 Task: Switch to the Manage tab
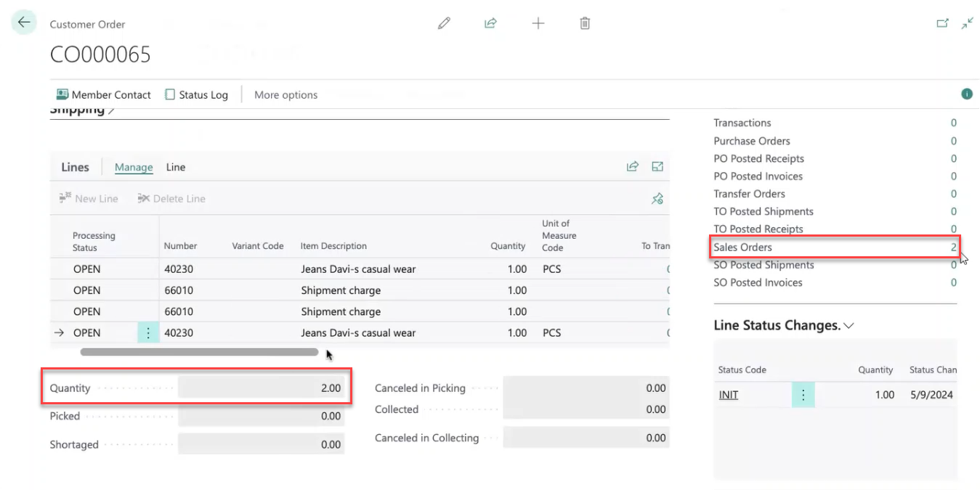point(134,167)
